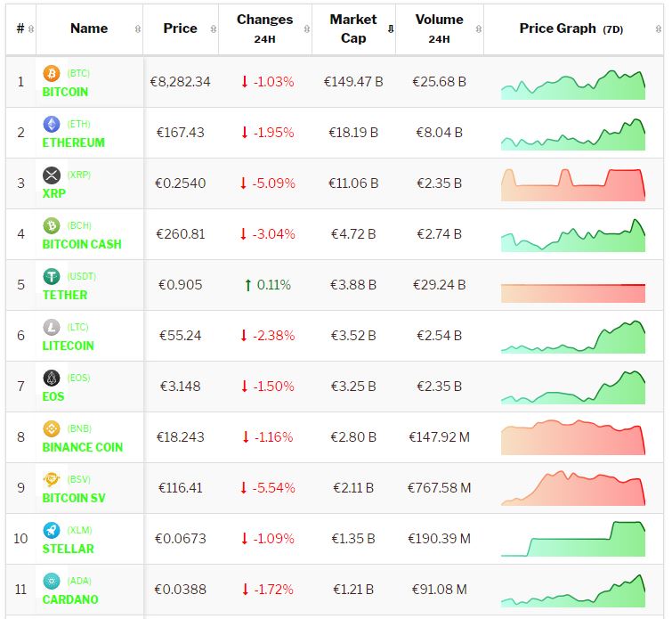This screenshot has width=672, height=619.
Task: Click the Binance Coin icon
Action: 51,428
